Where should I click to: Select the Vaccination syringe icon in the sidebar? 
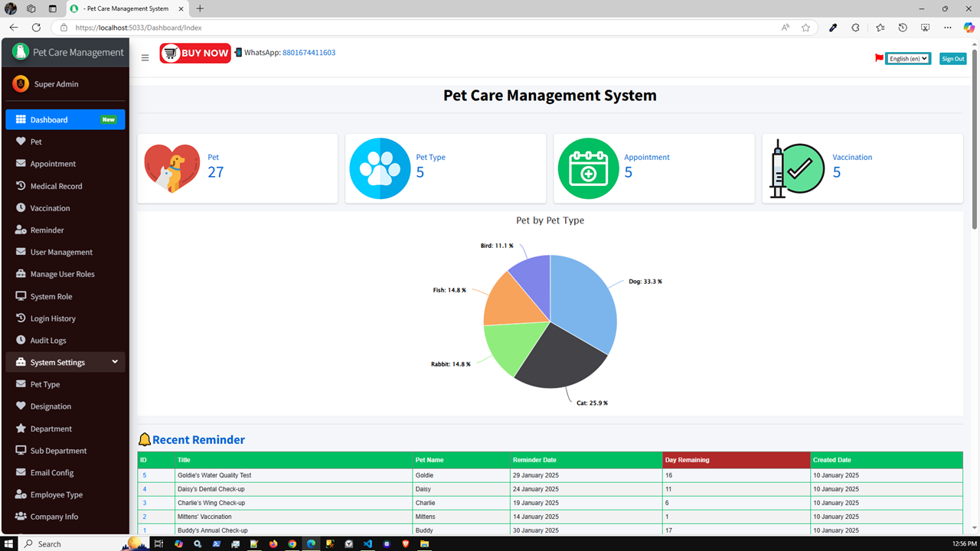point(21,207)
